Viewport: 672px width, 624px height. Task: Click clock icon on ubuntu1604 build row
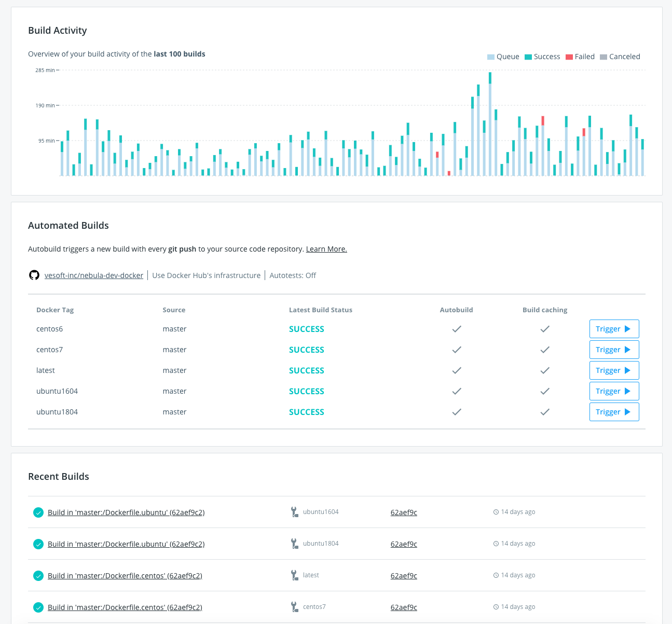tap(496, 512)
